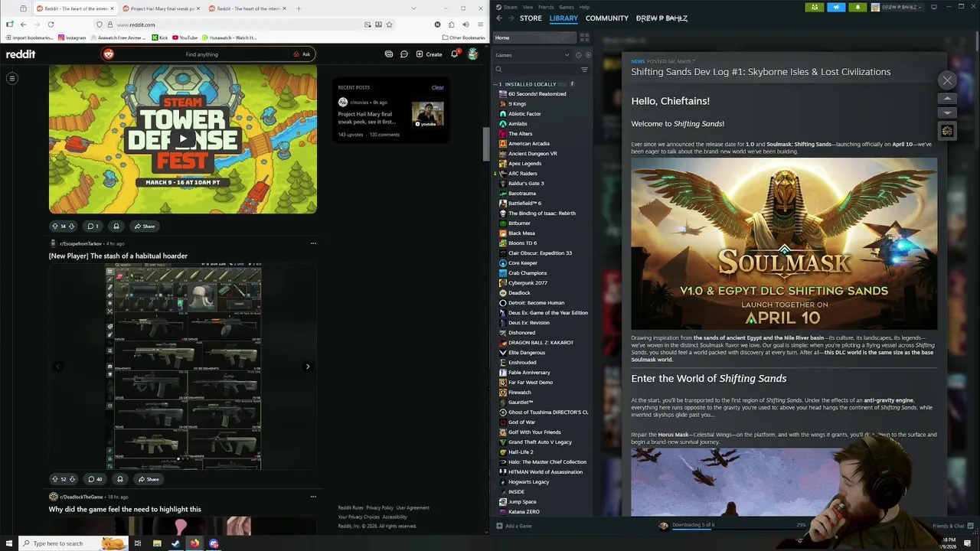Go to Steam STORE tab
Screen dimensions: 980x551
pos(531,18)
